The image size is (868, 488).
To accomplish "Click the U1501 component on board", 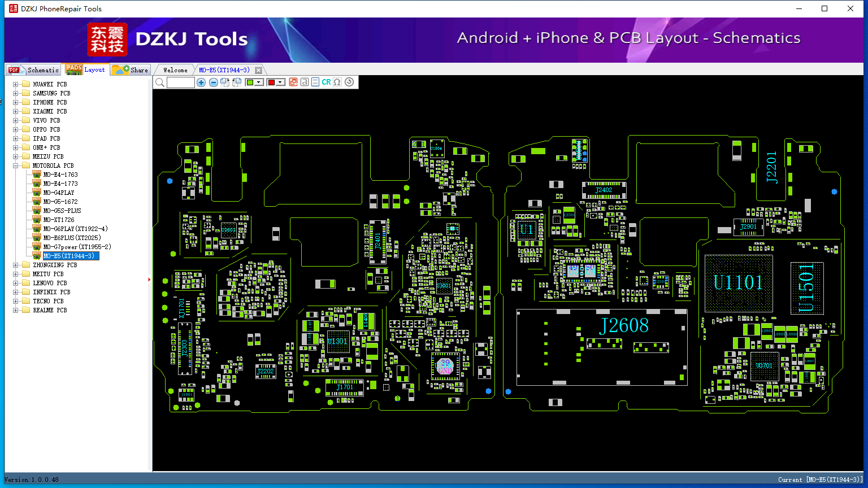I will point(806,287).
